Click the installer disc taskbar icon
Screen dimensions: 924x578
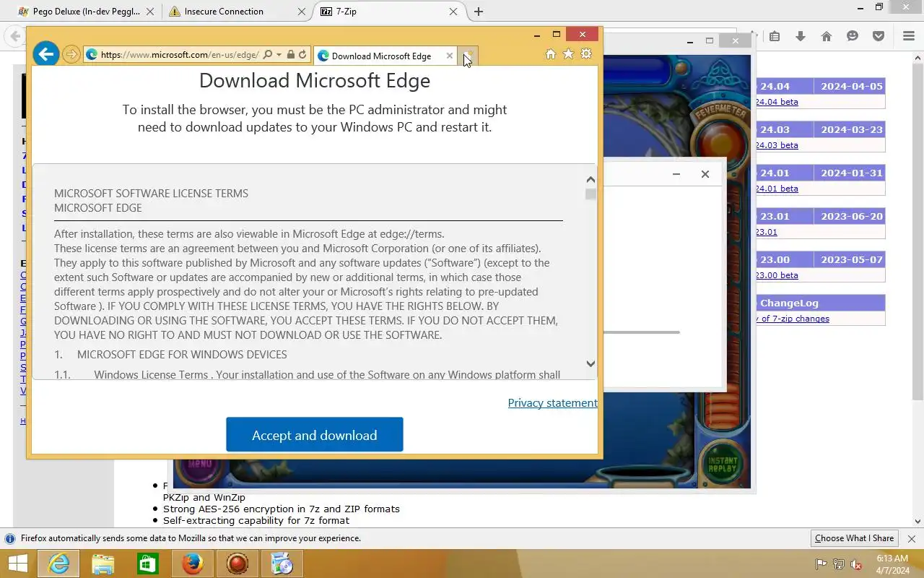[282, 564]
